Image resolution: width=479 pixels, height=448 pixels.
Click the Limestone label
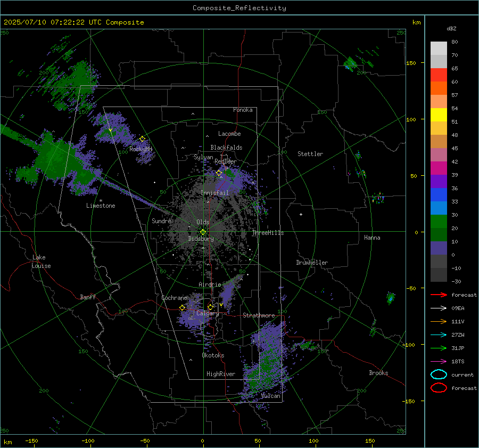[101, 206]
